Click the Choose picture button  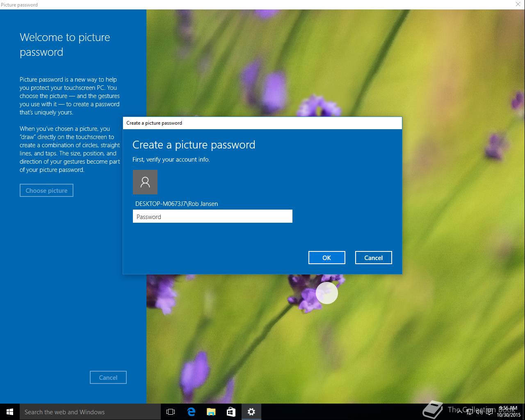click(46, 190)
